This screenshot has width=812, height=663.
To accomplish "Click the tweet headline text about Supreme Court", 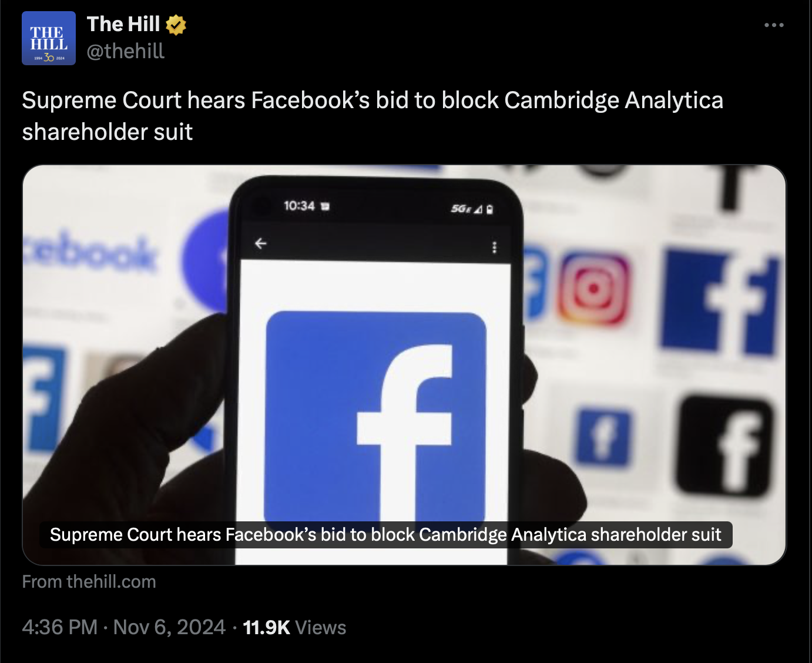I will point(373,116).
